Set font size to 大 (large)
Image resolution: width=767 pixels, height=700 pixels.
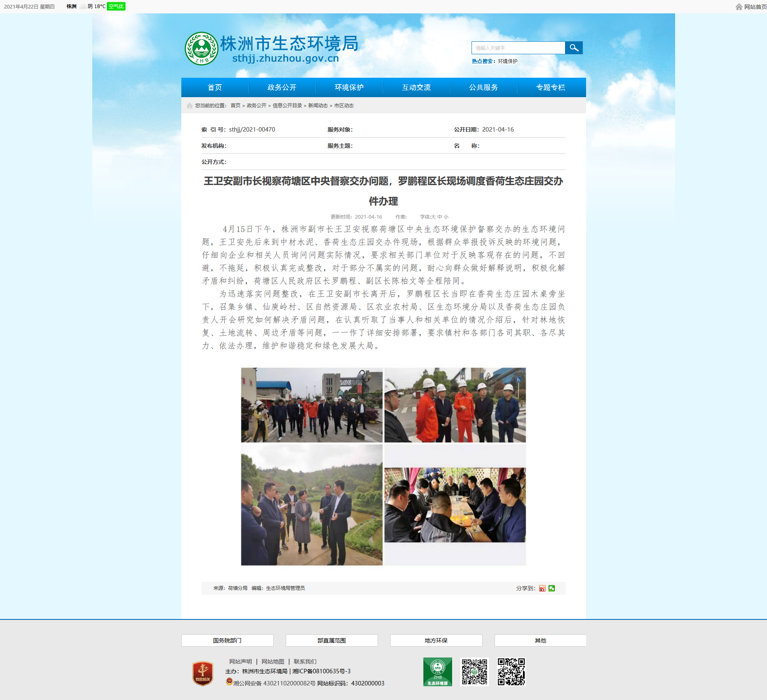434,217
